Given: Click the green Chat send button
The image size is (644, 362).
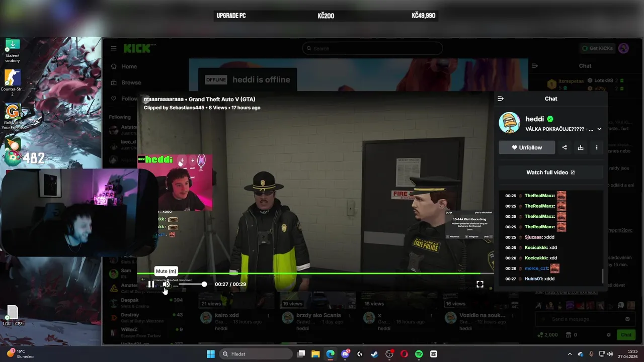Looking at the screenshot, I should pyautogui.click(x=626, y=335).
